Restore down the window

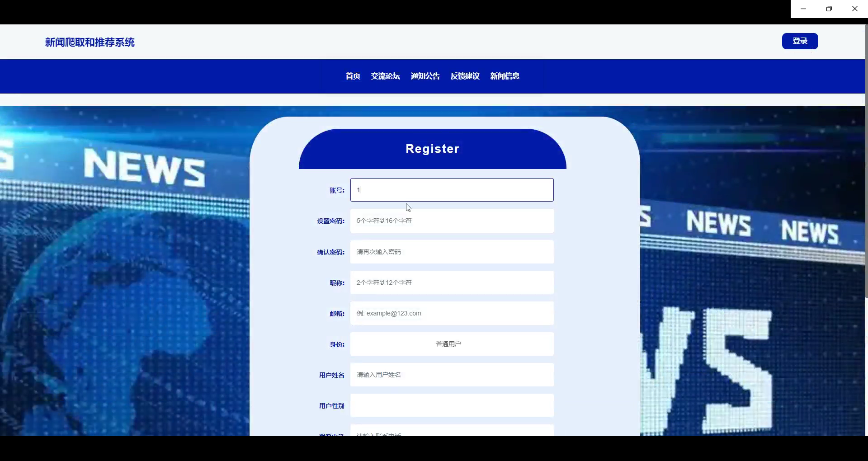(829, 9)
